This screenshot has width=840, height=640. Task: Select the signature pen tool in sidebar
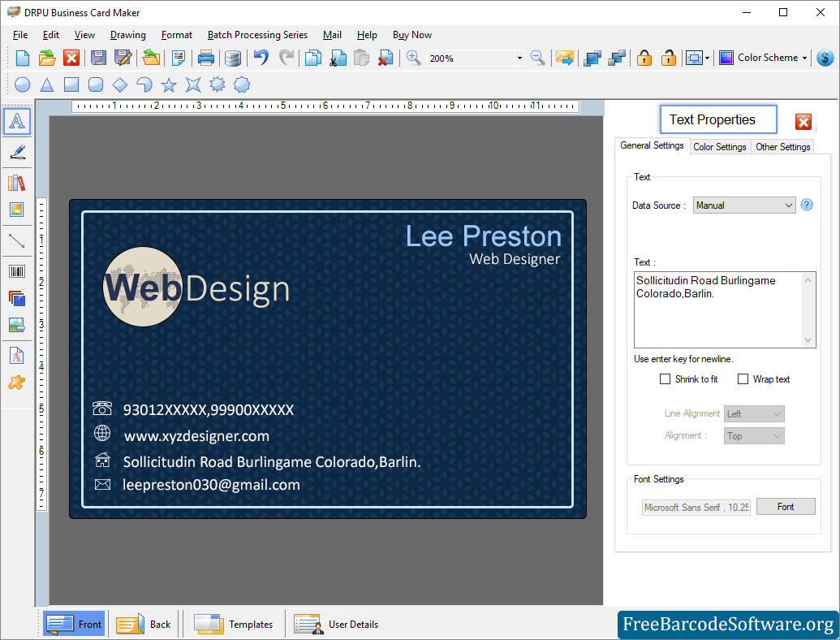(17, 152)
